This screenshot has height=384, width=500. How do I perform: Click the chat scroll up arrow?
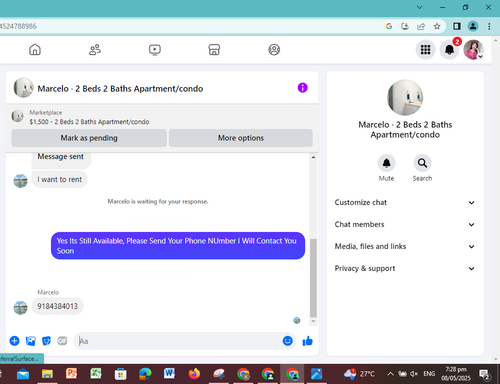click(313, 157)
